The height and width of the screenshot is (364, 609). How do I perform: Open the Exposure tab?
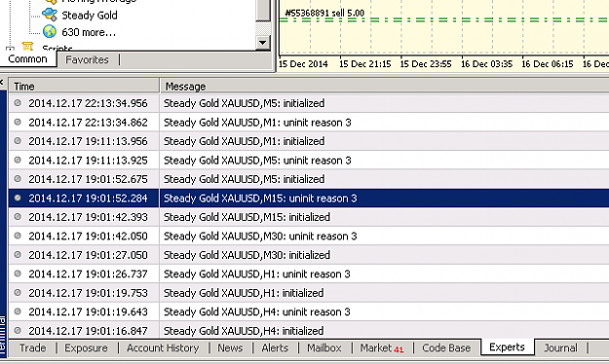pyautogui.click(x=86, y=347)
